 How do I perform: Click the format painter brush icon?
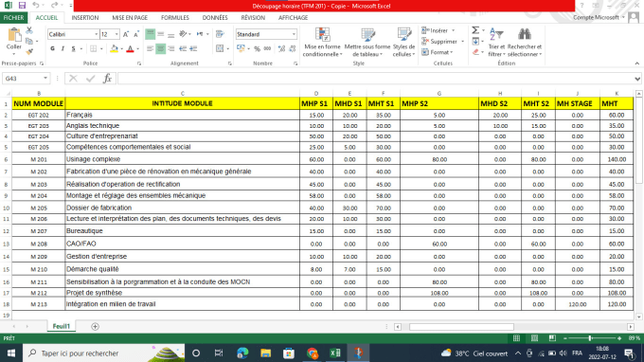[x=29, y=52]
